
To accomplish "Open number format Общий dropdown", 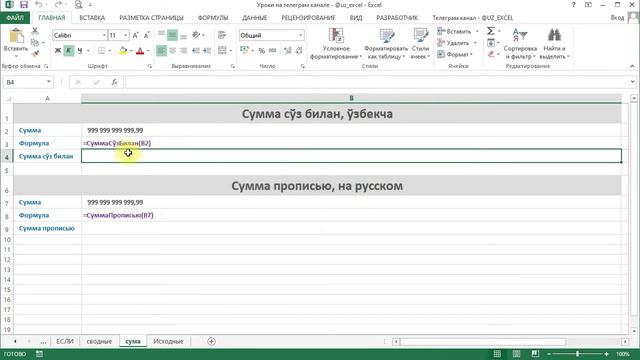I will pos(300,36).
